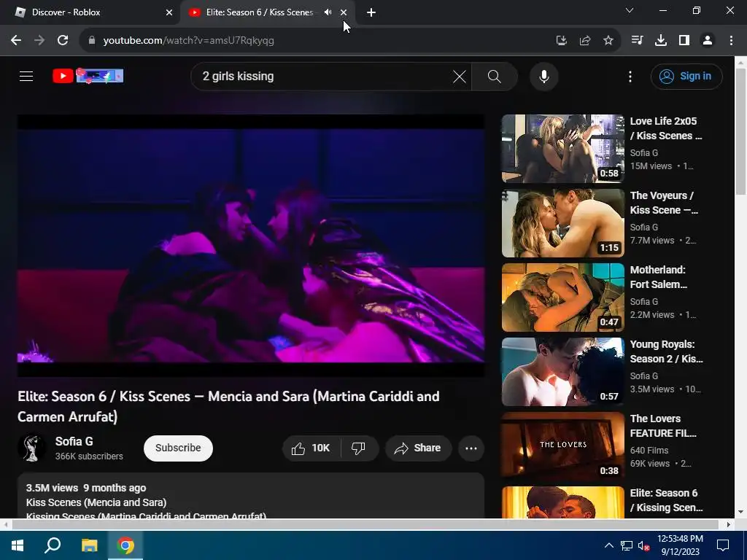Click the Sign in button
Viewport: 747px width, 560px height.
click(686, 76)
